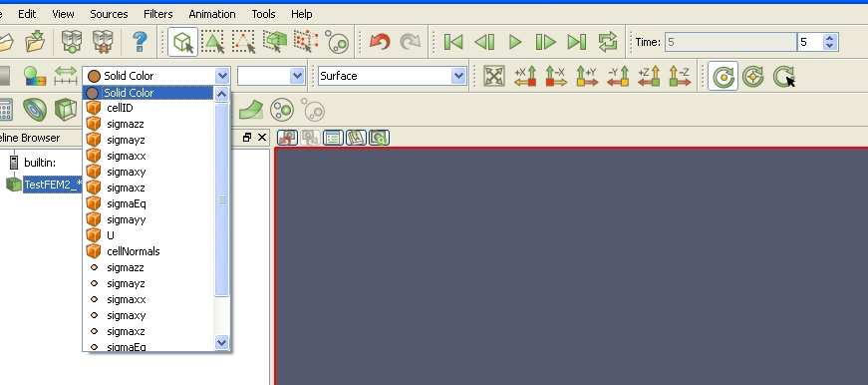Select TestFEM2 in the Pipeline Browser
Viewport: 868px width, 385px height.
[x=53, y=185]
